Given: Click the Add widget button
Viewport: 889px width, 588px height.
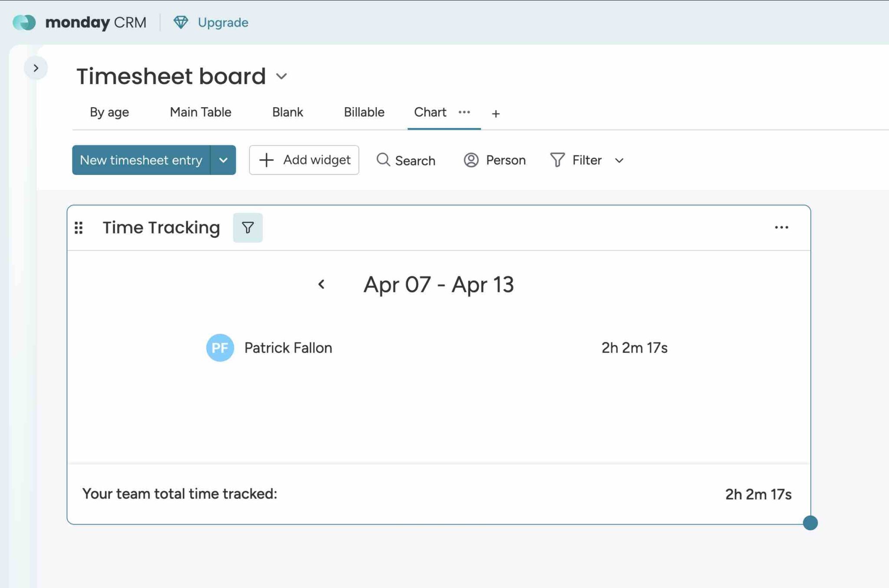Looking at the screenshot, I should point(304,160).
